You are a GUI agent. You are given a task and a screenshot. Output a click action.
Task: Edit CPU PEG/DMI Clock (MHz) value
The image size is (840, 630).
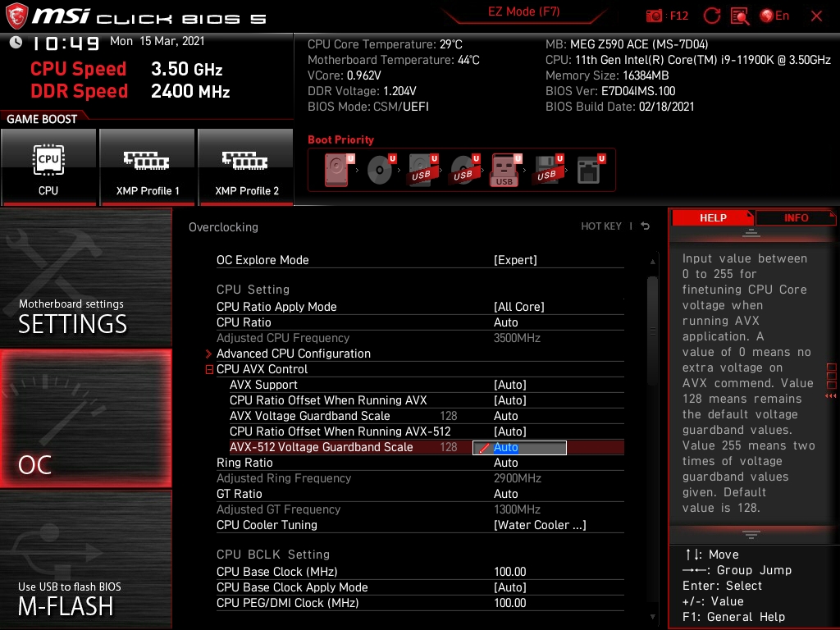click(509, 603)
